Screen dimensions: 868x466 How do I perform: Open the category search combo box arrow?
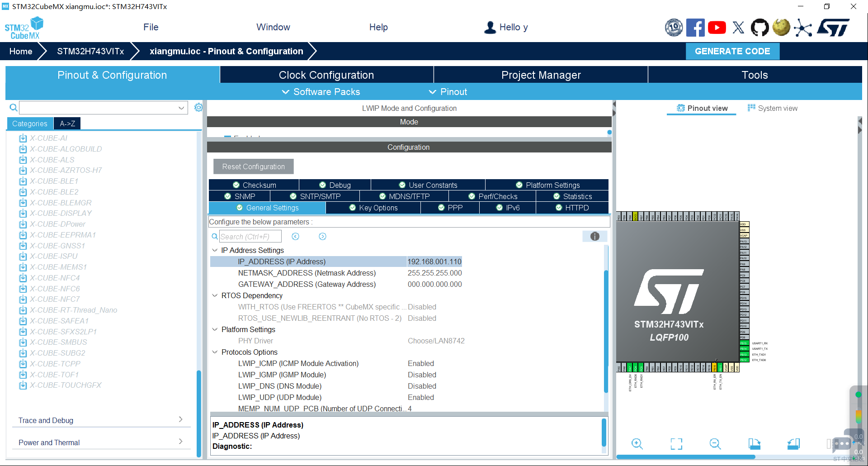pos(181,108)
